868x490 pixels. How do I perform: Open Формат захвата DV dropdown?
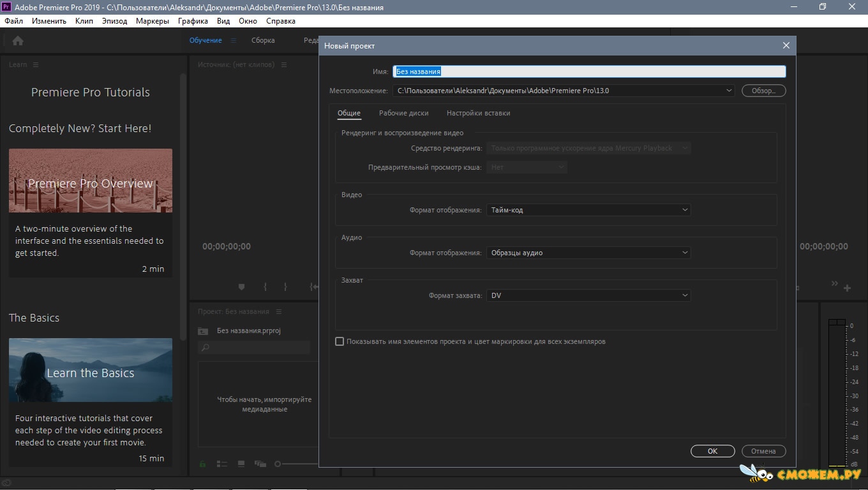point(588,295)
